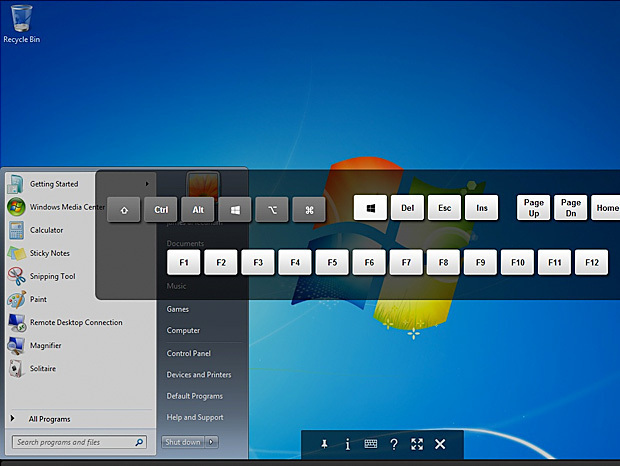
Task: Open Control Panel from the Start menu
Action: point(188,353)
